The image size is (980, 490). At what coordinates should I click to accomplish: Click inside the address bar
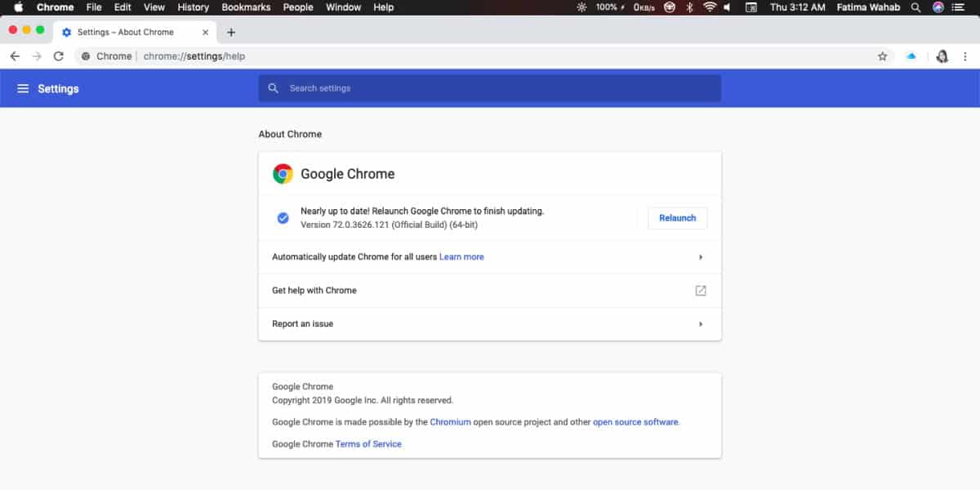[x=245, y=56]
